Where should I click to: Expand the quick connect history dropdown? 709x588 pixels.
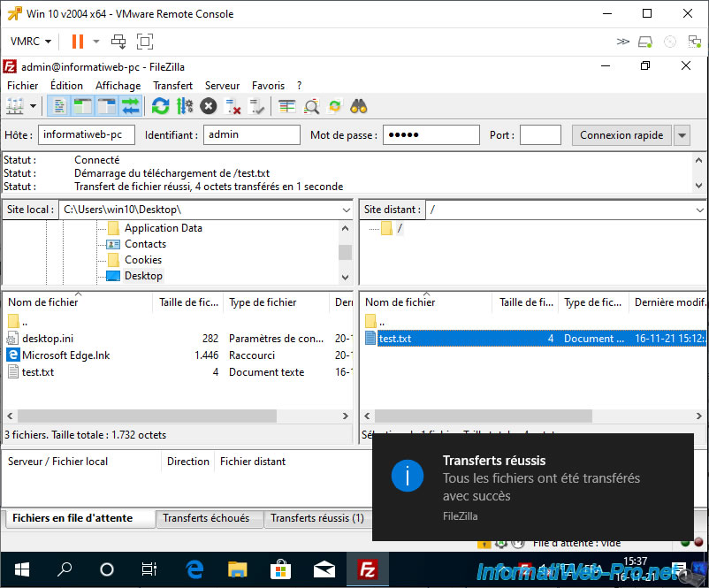pyautogui.click(x=682, y=135)
